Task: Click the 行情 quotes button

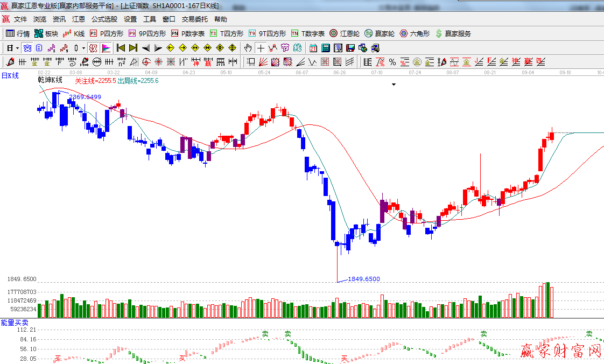Action: coord(18,33)
